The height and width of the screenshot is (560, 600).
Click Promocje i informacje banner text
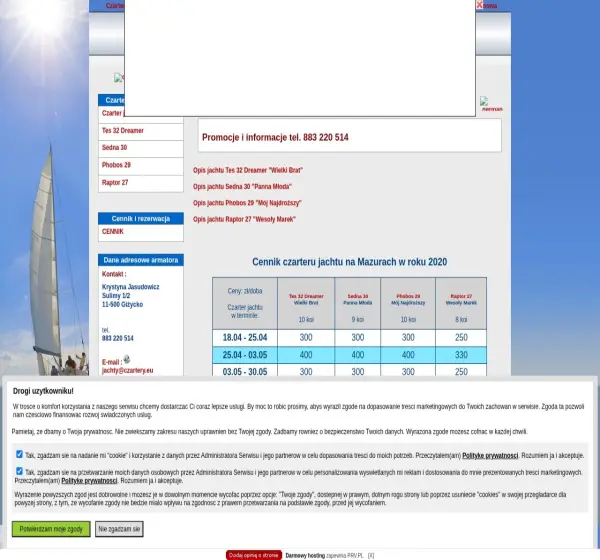point(275,137)
